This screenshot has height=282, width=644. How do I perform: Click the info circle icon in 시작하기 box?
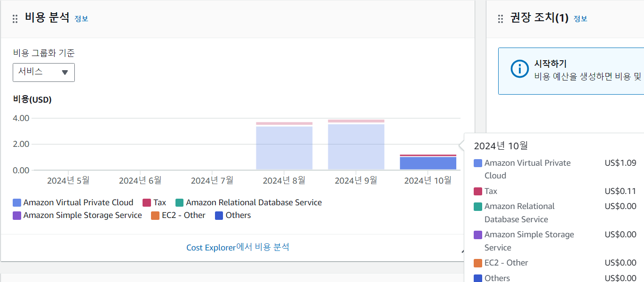click(x=519, y=69)
